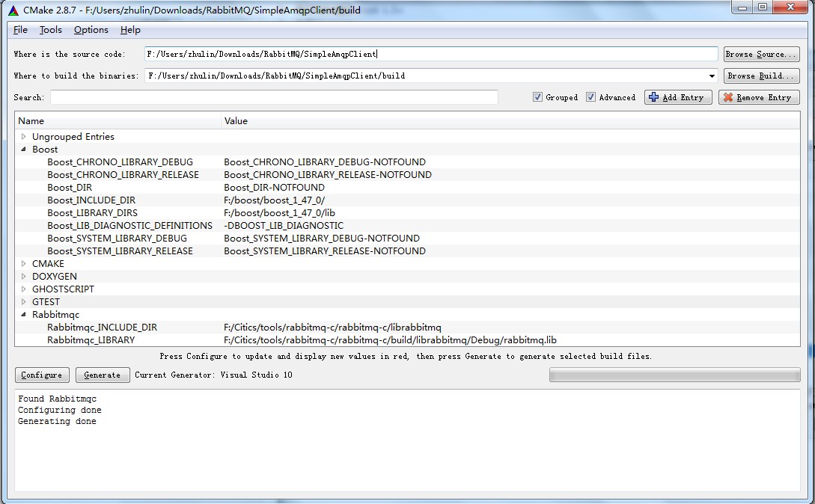The height and width of the screenshot is (504, 815).
Task: Click the configure progress bar
Action: (x=674, y=375)
